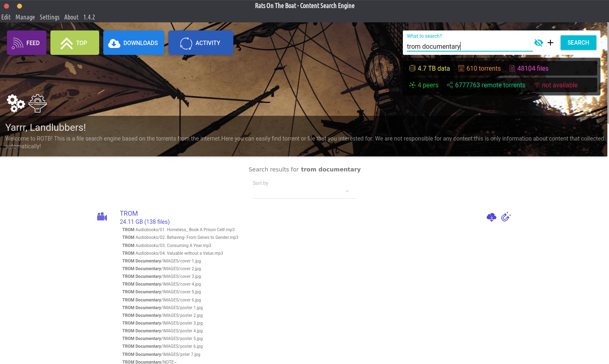Open the Manage menu
This screenshot has height=364, width=609.
25,17
